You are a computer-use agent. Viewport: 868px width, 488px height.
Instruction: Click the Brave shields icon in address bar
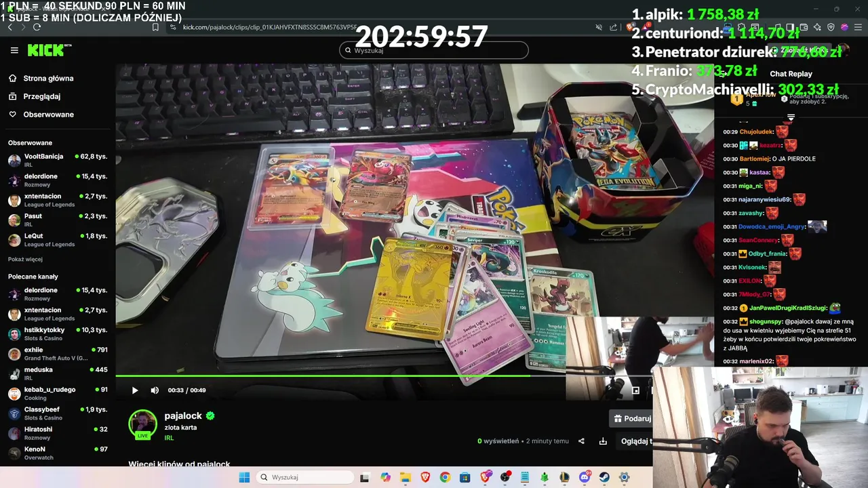click(629, 27)
